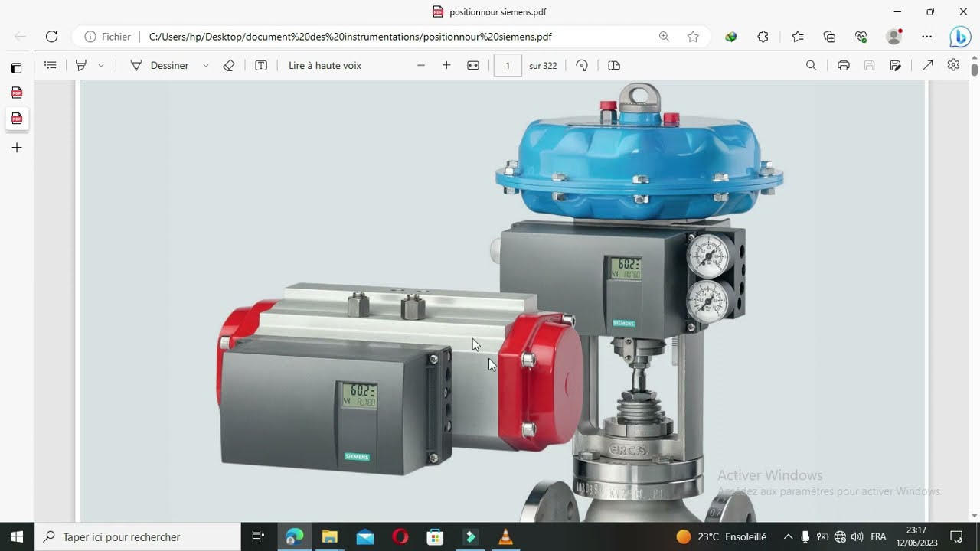Screen dimensions: 980x551
Task: Open Mail app from the taskbar
Action: pos(364,537)
